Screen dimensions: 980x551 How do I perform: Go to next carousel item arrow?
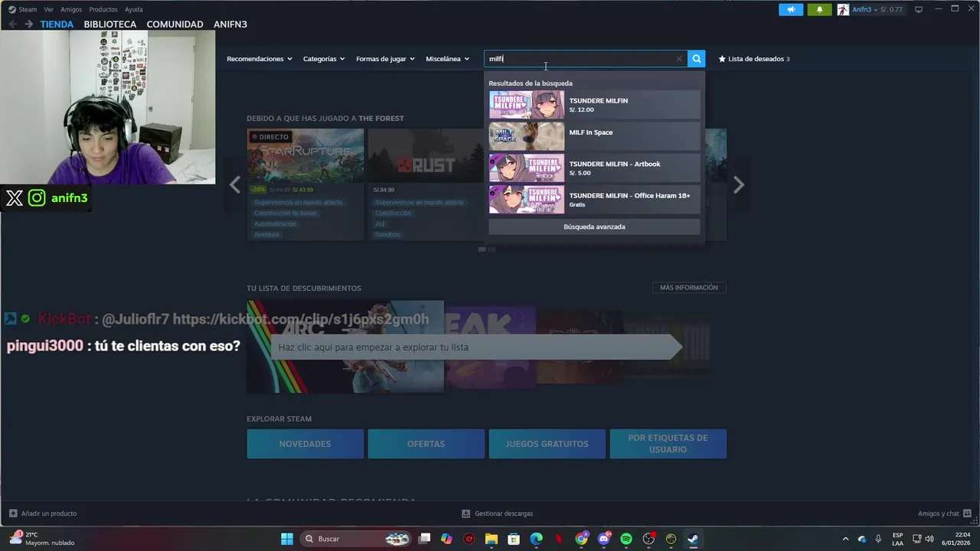739,184
